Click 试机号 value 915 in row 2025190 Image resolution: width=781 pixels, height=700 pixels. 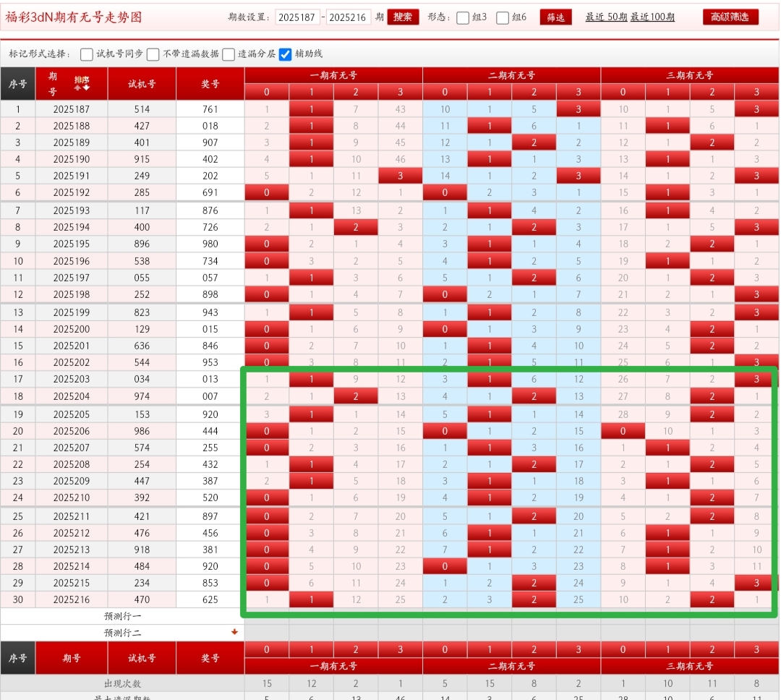point(142,159)
